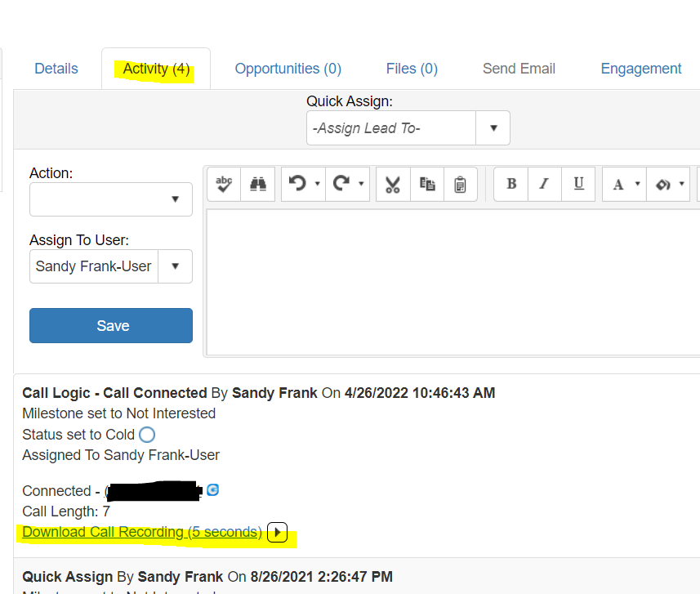Open the Opportunities (0) tab
This screenshot has height=594, width=700.
pos(288,69)
